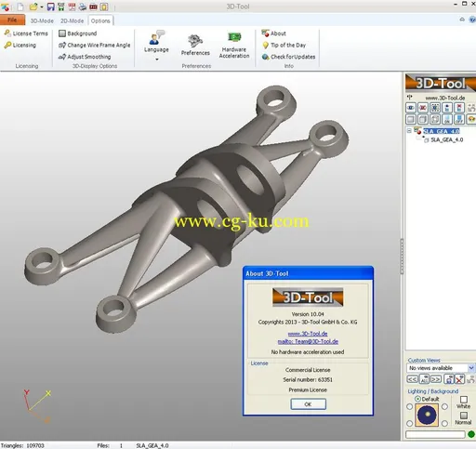Click the red crossed-eye hide-part icon
The width and height of the screenshot is (476, 449).
coord(423,108)
